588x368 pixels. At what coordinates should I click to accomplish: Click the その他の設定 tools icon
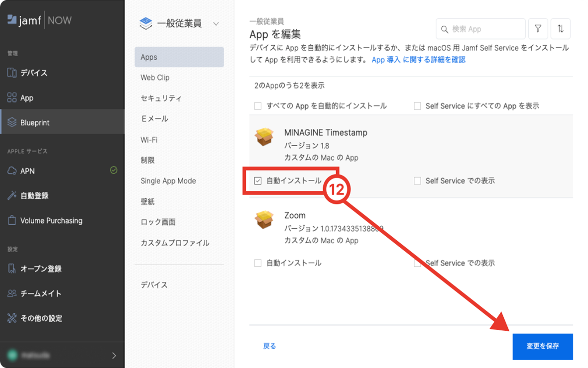(x=12, y=318)
